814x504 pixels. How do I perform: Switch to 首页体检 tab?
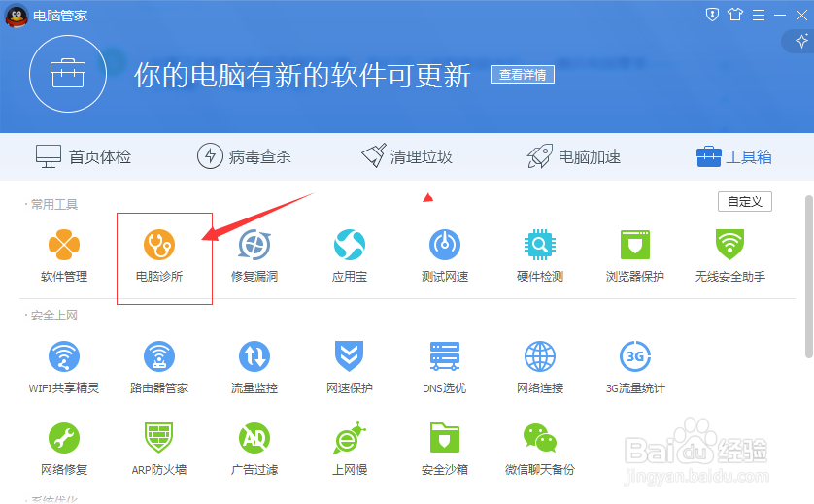tap(84, 156)
